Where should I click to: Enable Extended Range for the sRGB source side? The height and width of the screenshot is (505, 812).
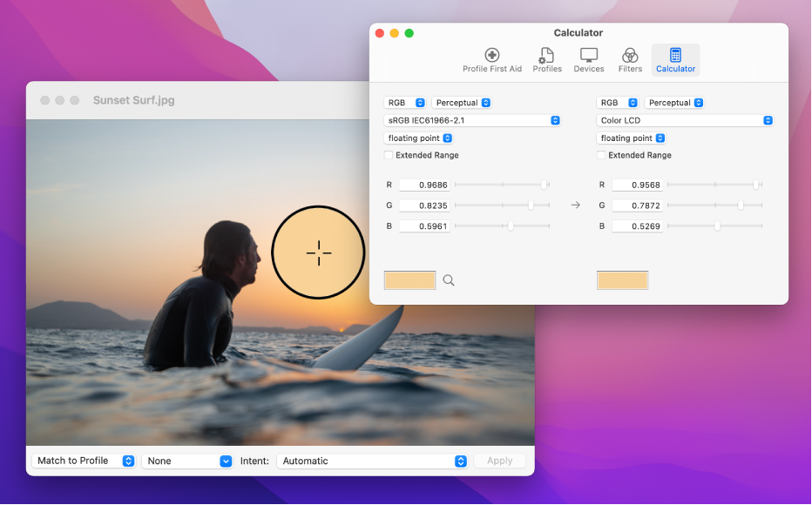(389, 155)
